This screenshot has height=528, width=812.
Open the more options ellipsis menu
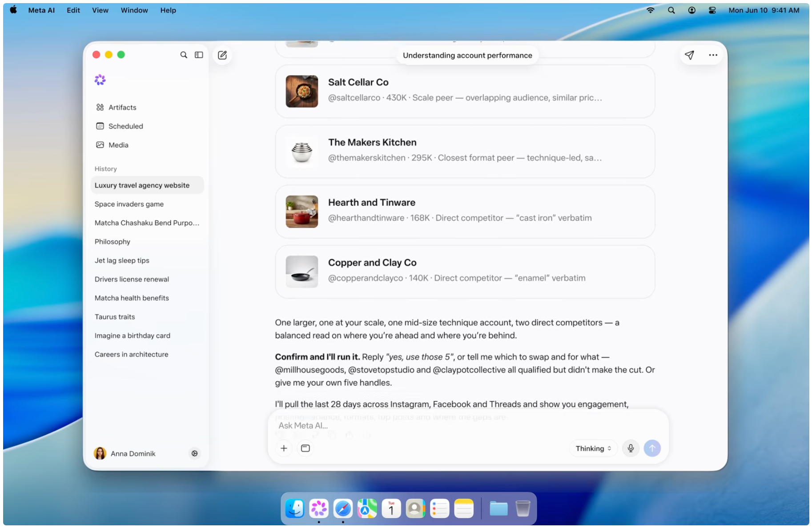(x=713, y=55)
